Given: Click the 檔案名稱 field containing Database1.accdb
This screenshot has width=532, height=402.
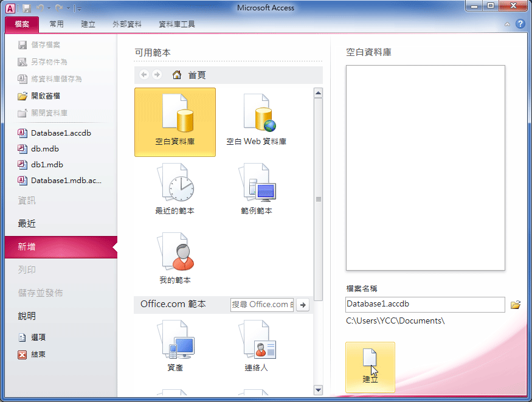Looking at the screenshot, I should coord(425,304).
